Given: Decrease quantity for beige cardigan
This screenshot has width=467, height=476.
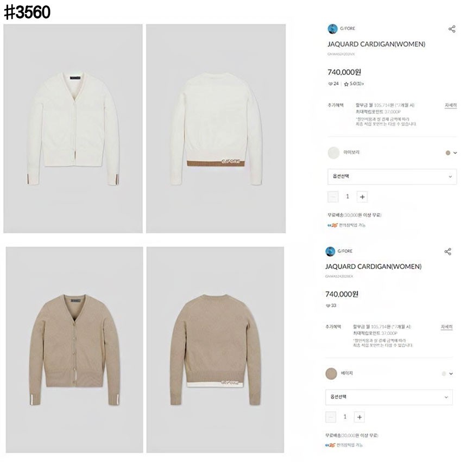Looking at the screenshot, I should (330, 417).
